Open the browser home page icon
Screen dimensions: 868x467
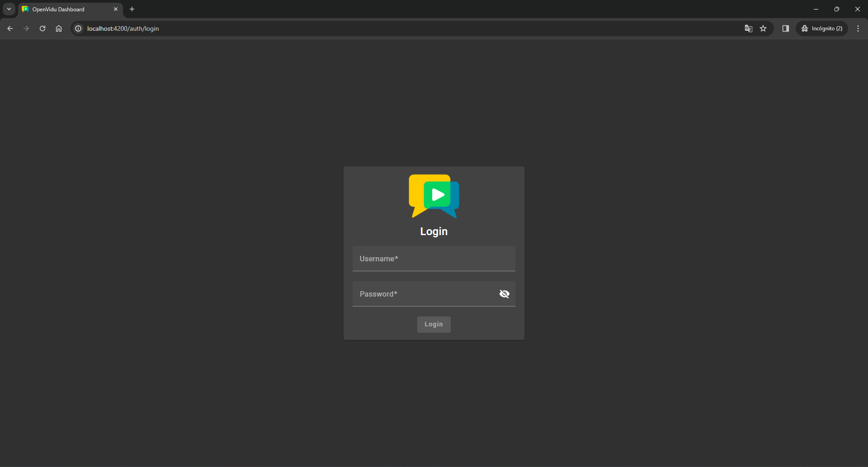(59, 28)
